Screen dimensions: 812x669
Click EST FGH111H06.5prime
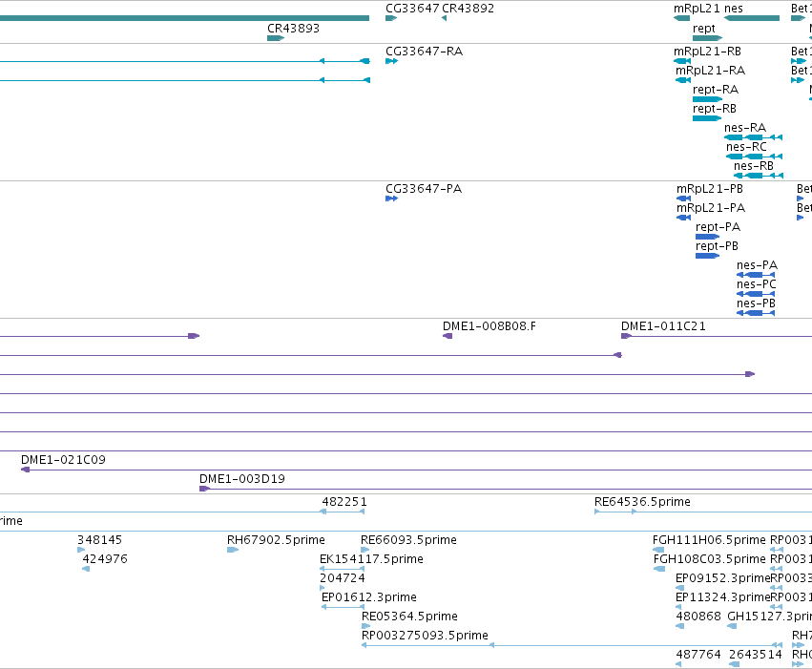coord(709,540)
